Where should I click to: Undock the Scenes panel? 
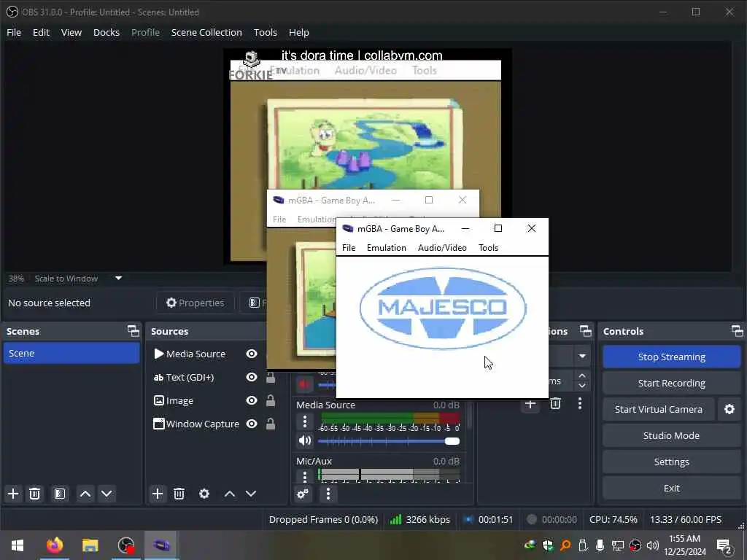[x=133, y=331]
